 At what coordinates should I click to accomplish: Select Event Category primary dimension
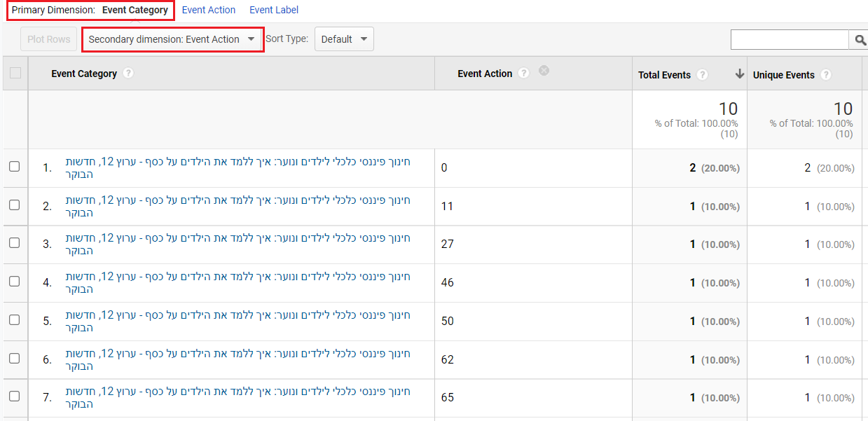[x=135, y=11]
